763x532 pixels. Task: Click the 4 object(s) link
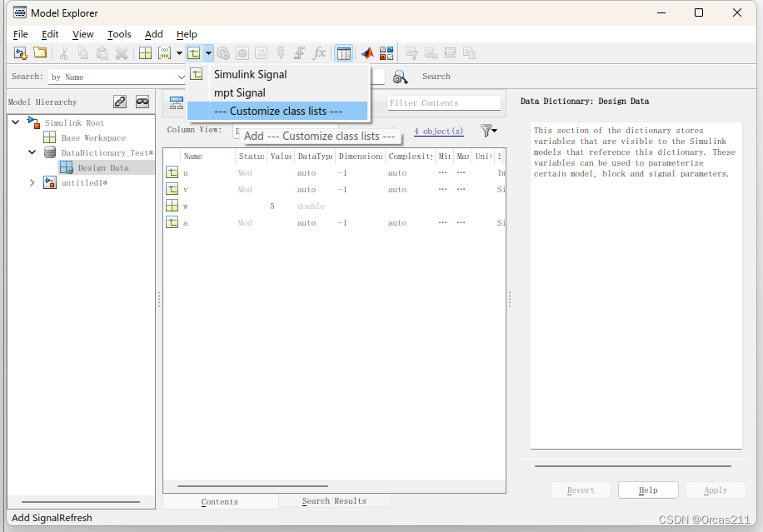pyautogui.click(x=438, y=132)
